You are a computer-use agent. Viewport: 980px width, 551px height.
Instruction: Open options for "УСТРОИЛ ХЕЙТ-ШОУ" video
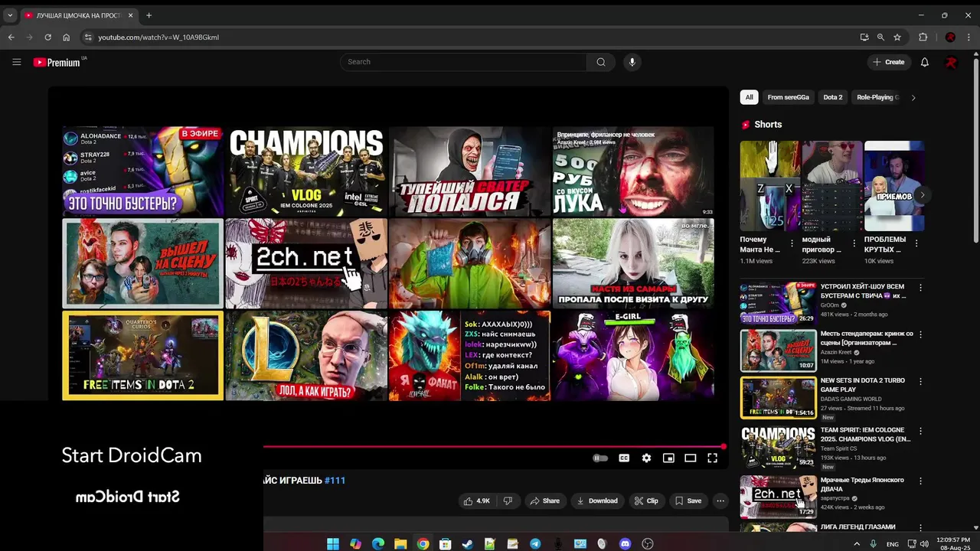click(x=920, y=288)
